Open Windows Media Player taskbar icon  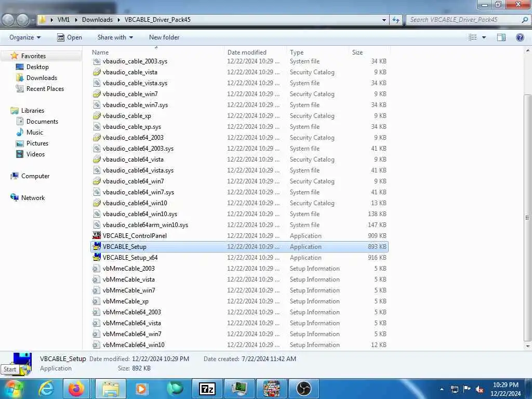[x=141, y=389]
